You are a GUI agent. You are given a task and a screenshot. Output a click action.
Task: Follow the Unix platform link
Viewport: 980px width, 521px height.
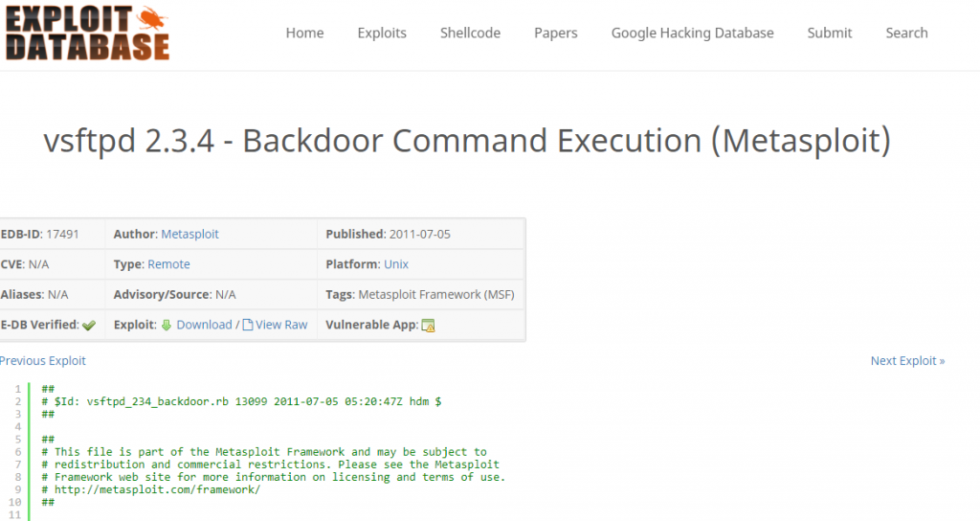(396, 264)
